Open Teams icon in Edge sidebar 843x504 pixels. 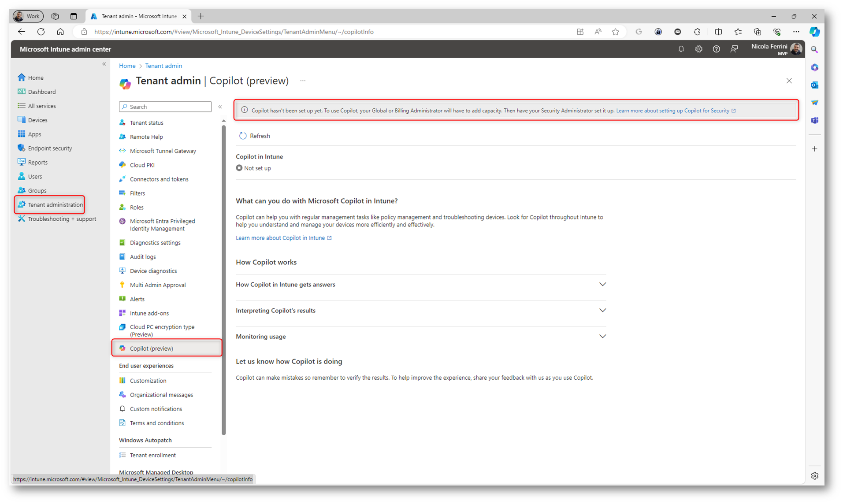tap(814, 120)
